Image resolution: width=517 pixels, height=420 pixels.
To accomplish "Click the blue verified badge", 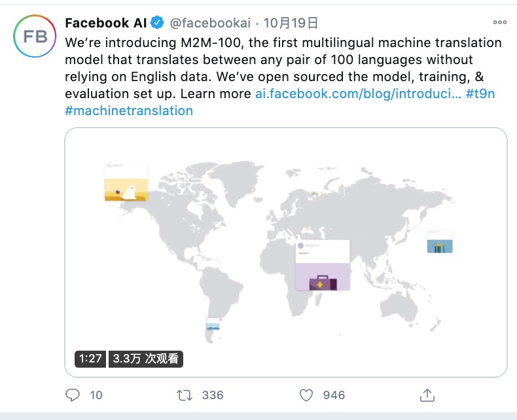I will coord(158,24).
